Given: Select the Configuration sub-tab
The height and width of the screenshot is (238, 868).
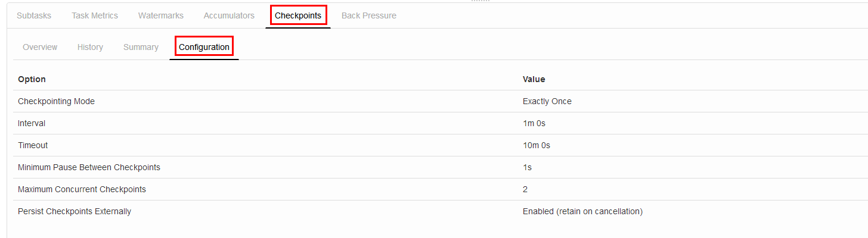Looking at the screenshot, I should [x=204, y=47].
